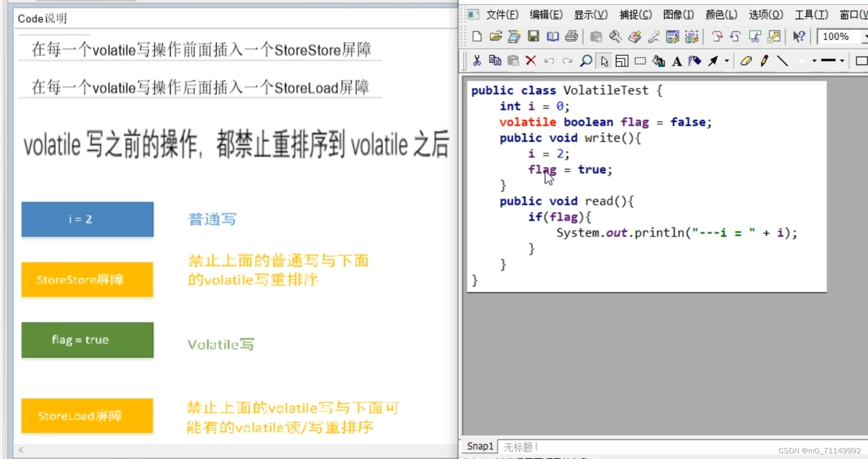Acquire image from scanner icon
Image resolution: width=868 pixels, height=459 pixels.
click(514, 37)
